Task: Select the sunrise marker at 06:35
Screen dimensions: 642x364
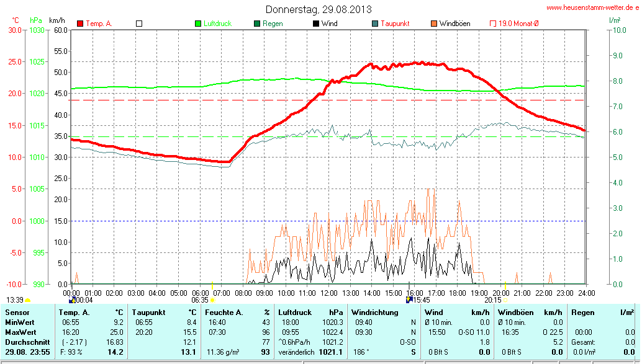Action: [x=212, y=300]
